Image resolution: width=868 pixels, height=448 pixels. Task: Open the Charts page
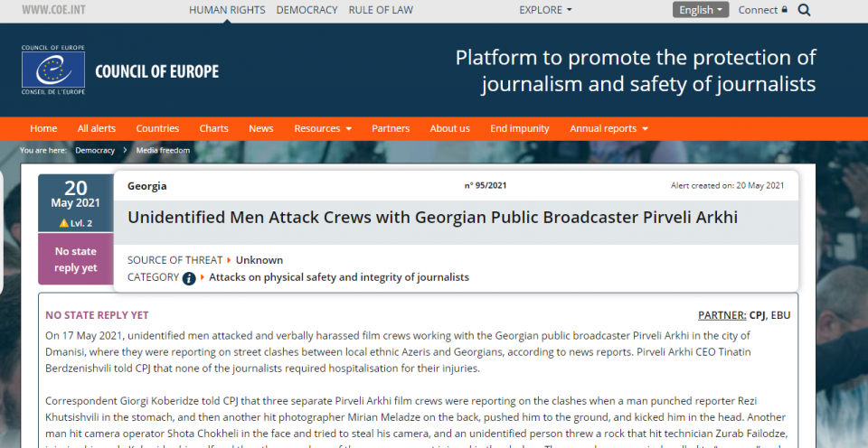tap(213, 128)
